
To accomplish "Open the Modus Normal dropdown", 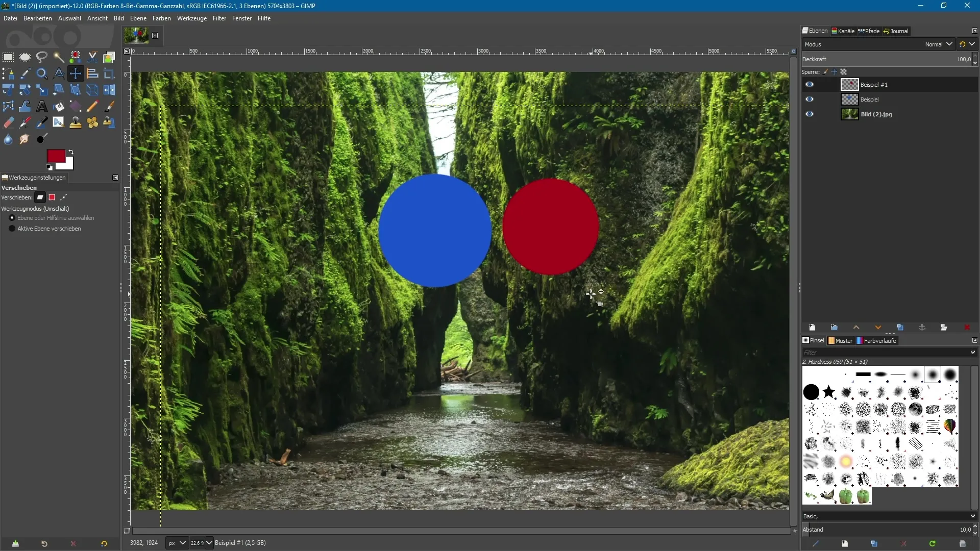I will point(938,44).
